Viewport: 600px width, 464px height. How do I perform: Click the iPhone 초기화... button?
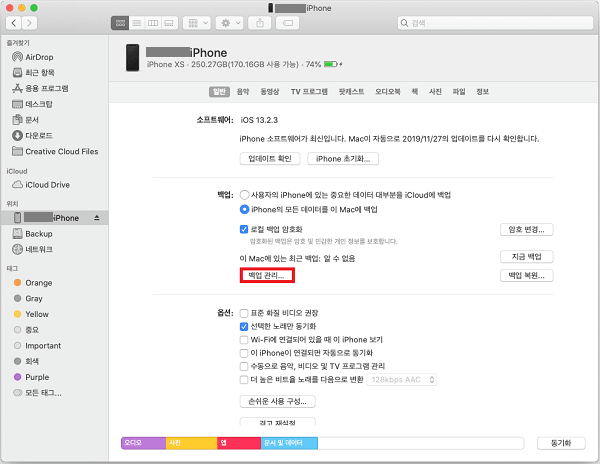point(343,159)
